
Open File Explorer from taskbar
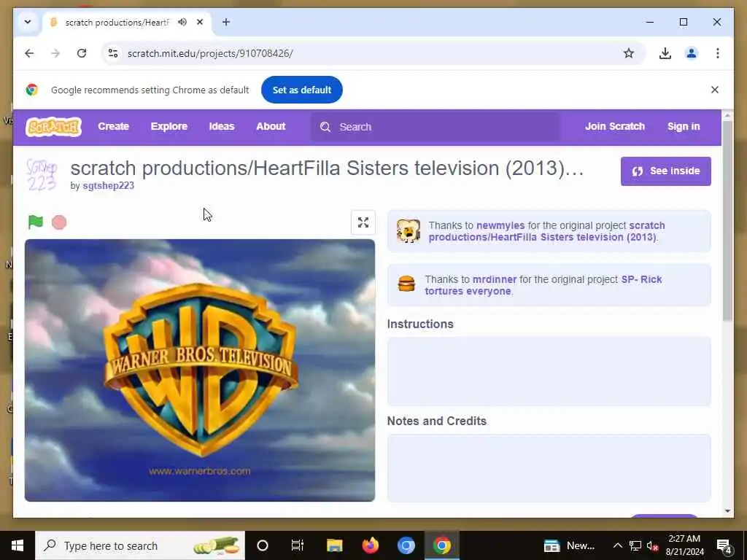click(334, 545)
